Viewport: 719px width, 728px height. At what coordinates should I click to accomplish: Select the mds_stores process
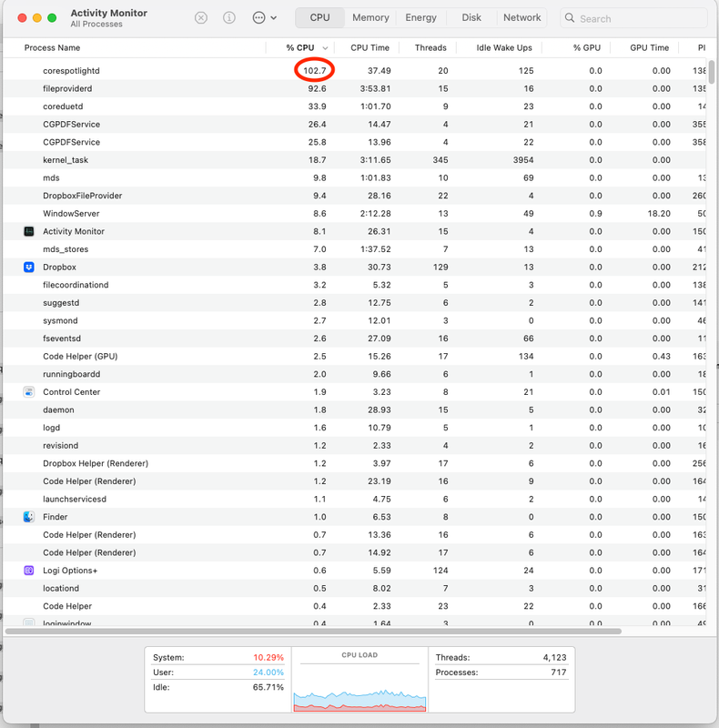pyautogui.click(x=355, y=249)
